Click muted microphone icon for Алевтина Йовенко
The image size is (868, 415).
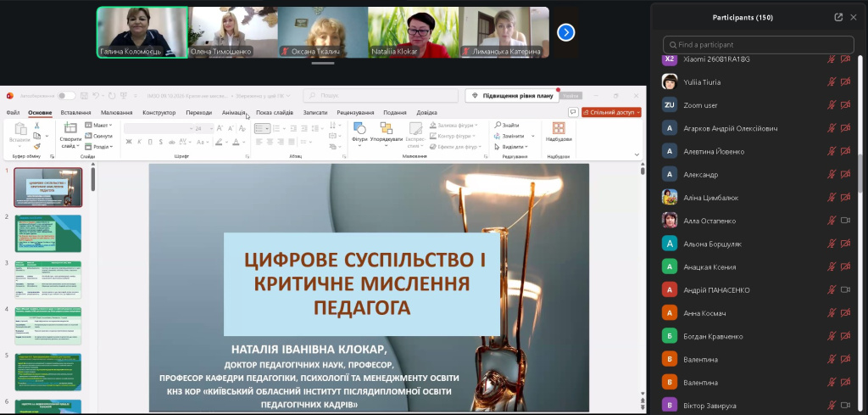coord(831,151)
